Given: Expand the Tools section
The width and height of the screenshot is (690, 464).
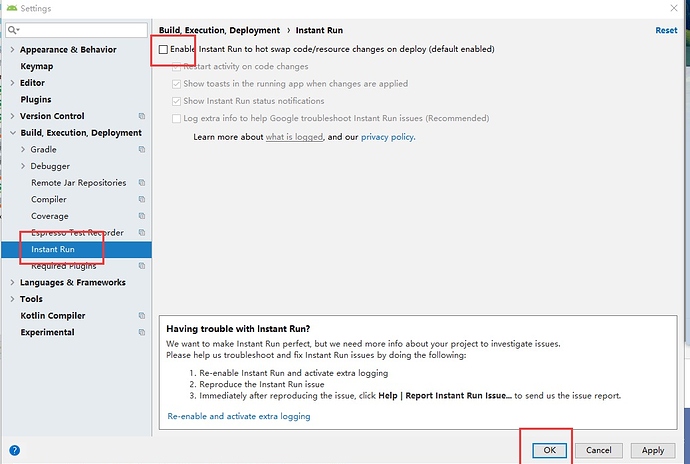Looking at the screenshot, I should pyautogui.click(x=12, y=299).
